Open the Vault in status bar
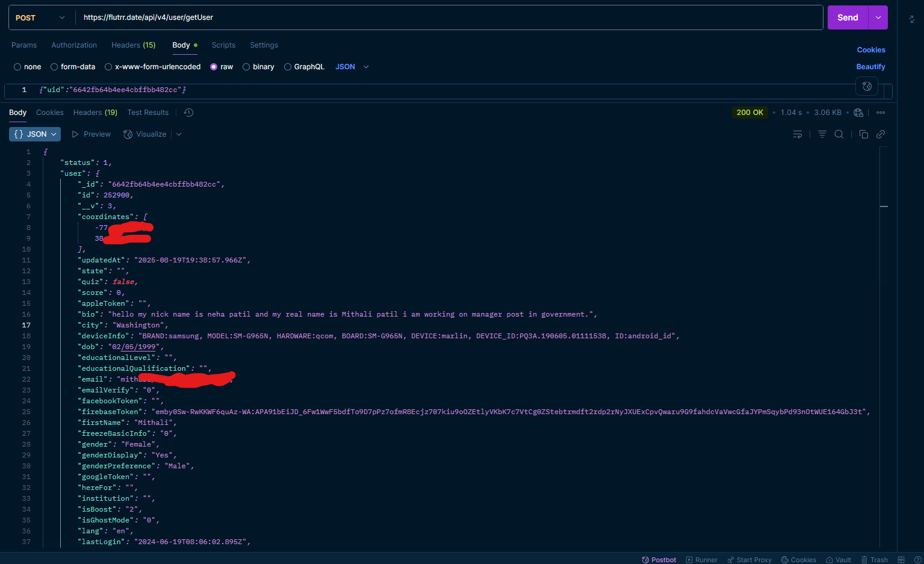This screenshot has height=564, width=924. [839, 560]
